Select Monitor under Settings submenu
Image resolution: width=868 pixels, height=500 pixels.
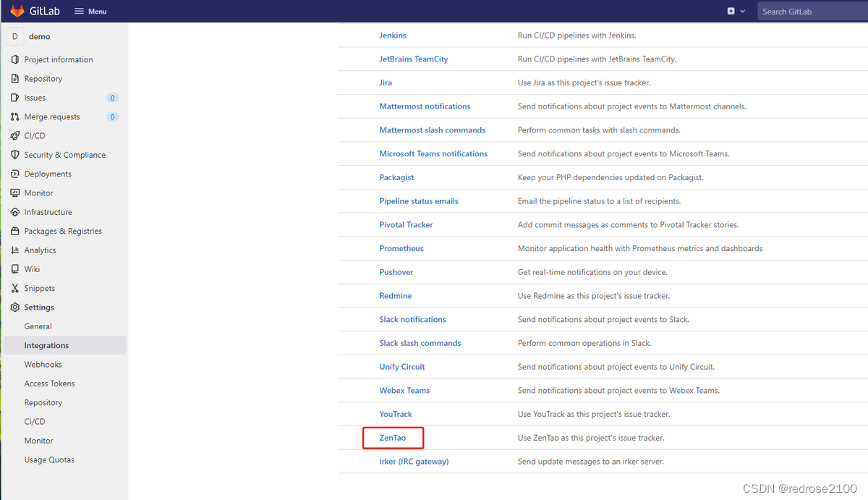tap(38, 441)
